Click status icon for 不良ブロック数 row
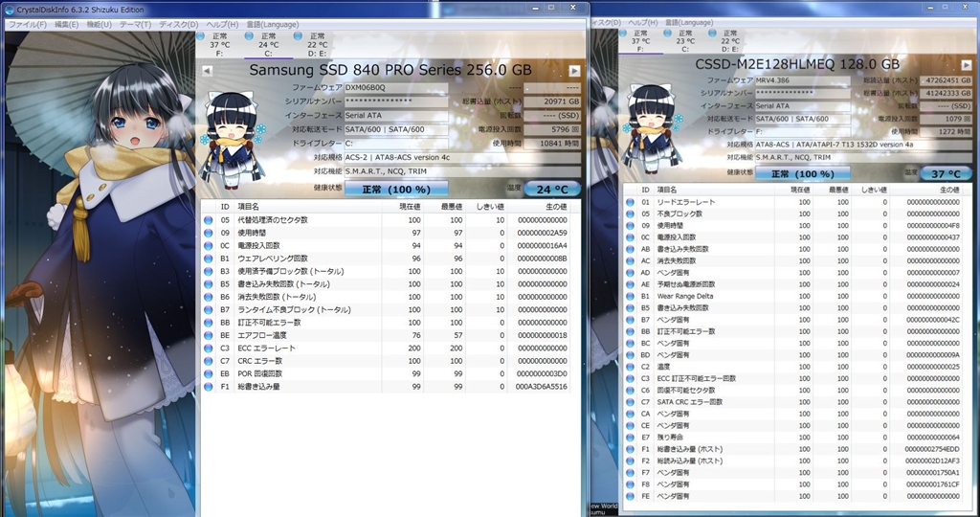Viewport: 980px width, 517px height. (630, 214)
